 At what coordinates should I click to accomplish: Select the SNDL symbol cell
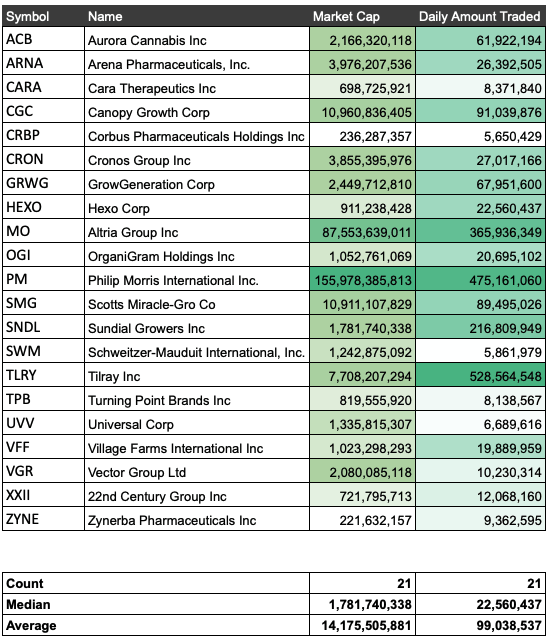tap(43, 327)
